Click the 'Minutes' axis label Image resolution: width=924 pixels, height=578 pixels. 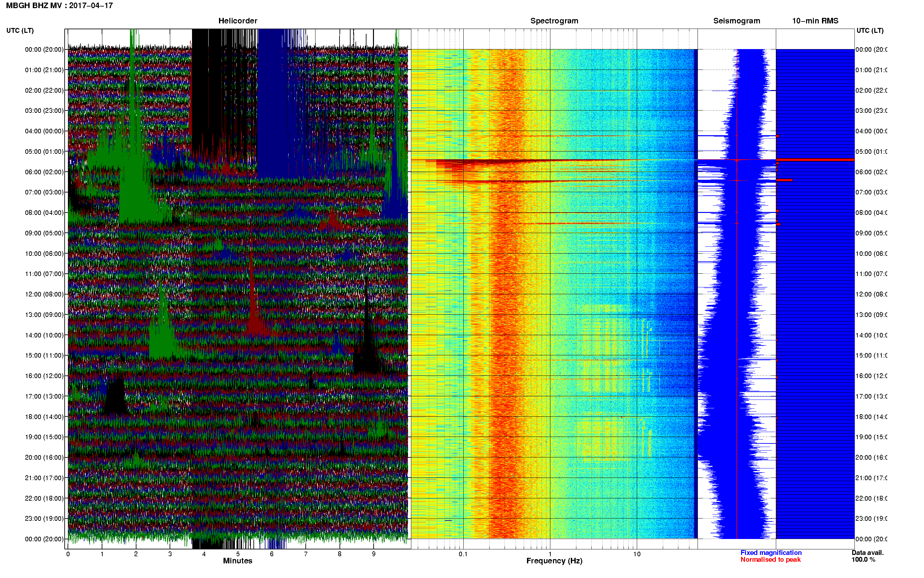tap(237, 561)
